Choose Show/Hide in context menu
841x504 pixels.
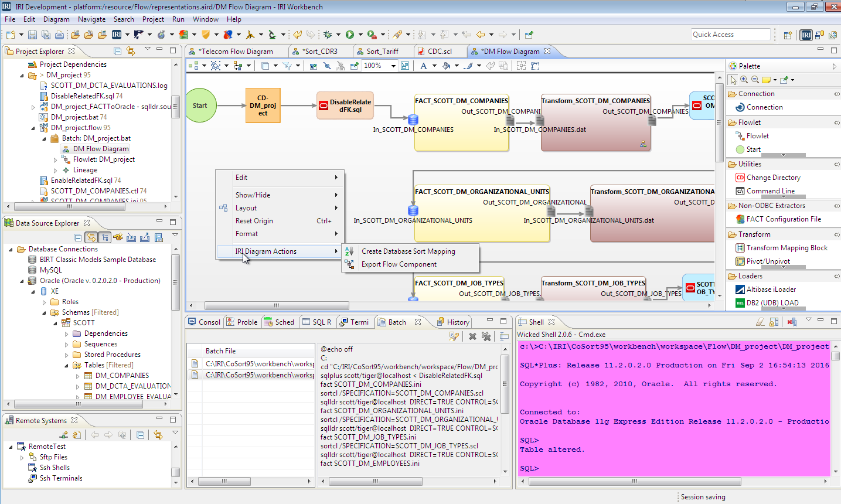[280, 195]
